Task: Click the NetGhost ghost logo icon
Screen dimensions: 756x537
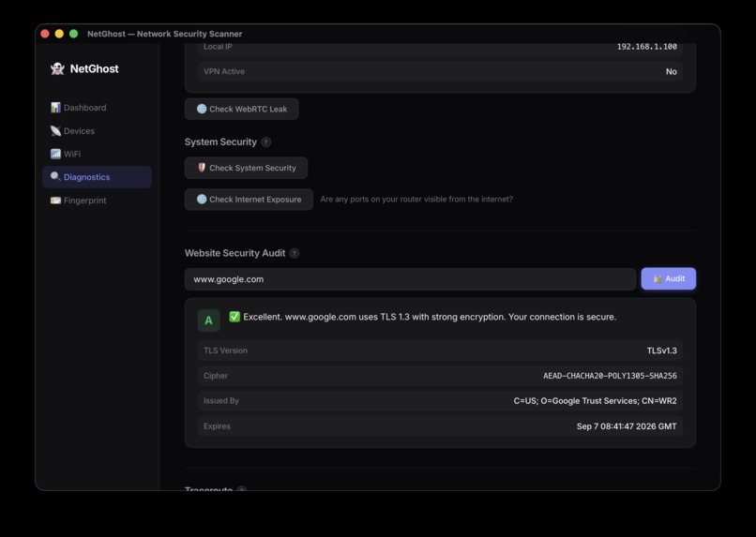Action: click(x=57, y=68)
